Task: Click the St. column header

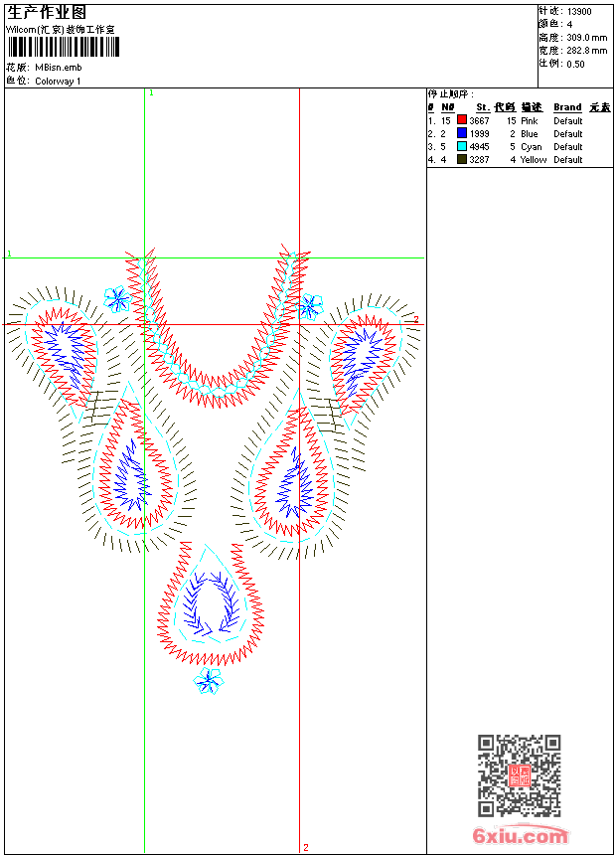Action: coord(483,107)
